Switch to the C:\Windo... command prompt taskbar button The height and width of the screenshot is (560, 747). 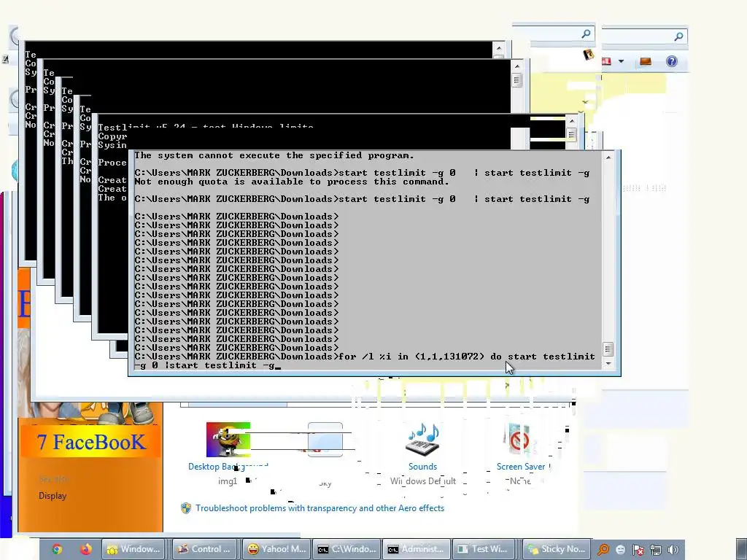[x=347, y=549]
